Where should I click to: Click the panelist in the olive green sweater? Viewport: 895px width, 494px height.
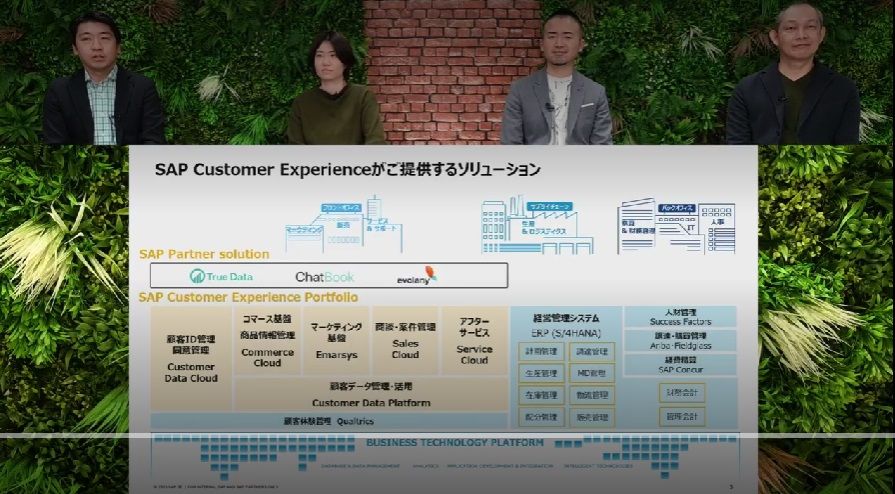(336, 89)
